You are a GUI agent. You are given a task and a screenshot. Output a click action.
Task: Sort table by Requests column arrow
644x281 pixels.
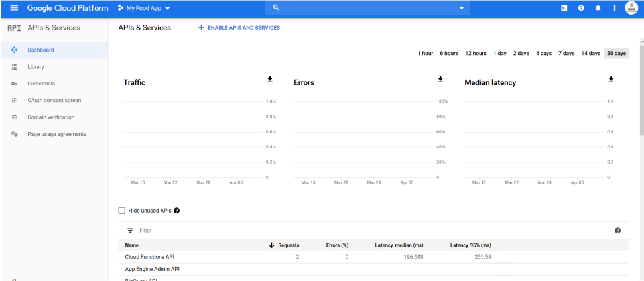point(271,245)
